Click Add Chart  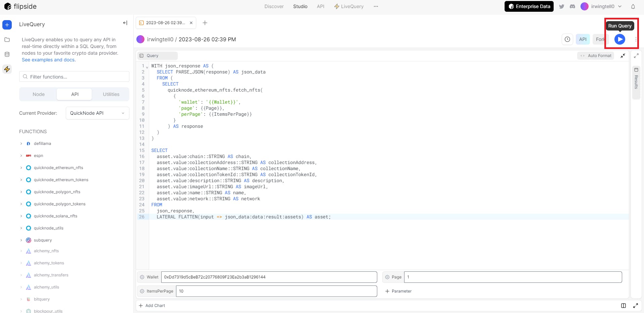152,306
